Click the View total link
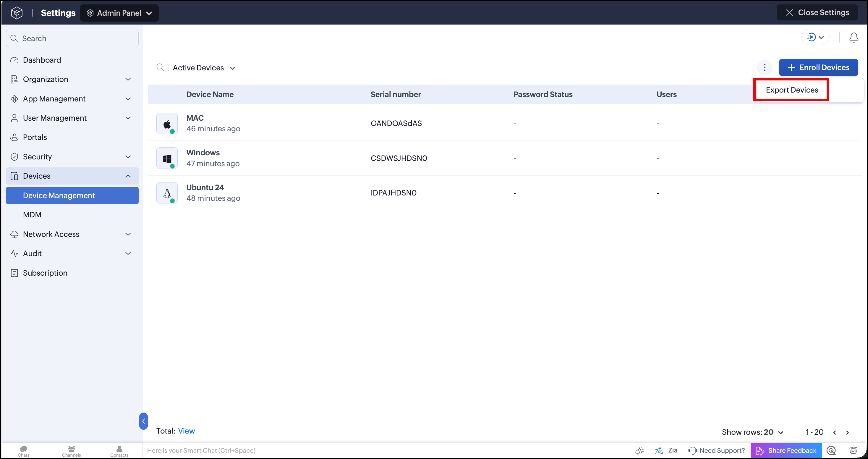Viewport: 868px width, 459px height. point(186,431)
